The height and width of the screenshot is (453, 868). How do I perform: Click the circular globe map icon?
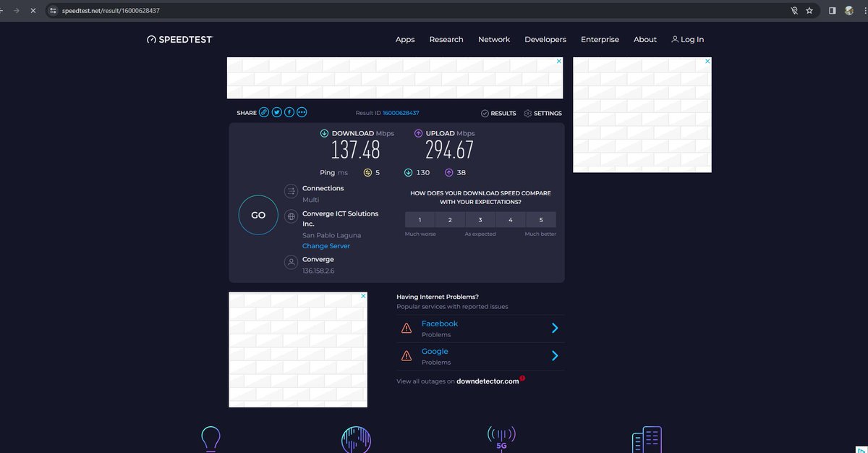point(356,440)
